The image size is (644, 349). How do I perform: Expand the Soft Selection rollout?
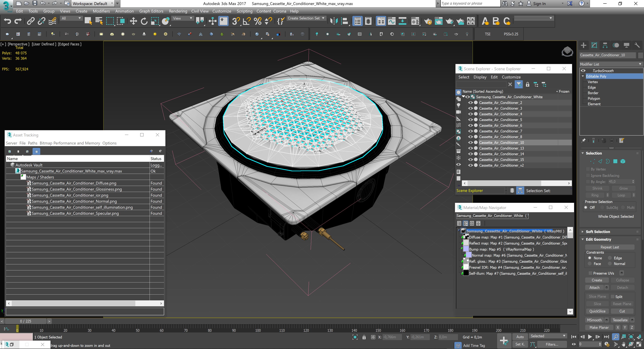[598, 232]
